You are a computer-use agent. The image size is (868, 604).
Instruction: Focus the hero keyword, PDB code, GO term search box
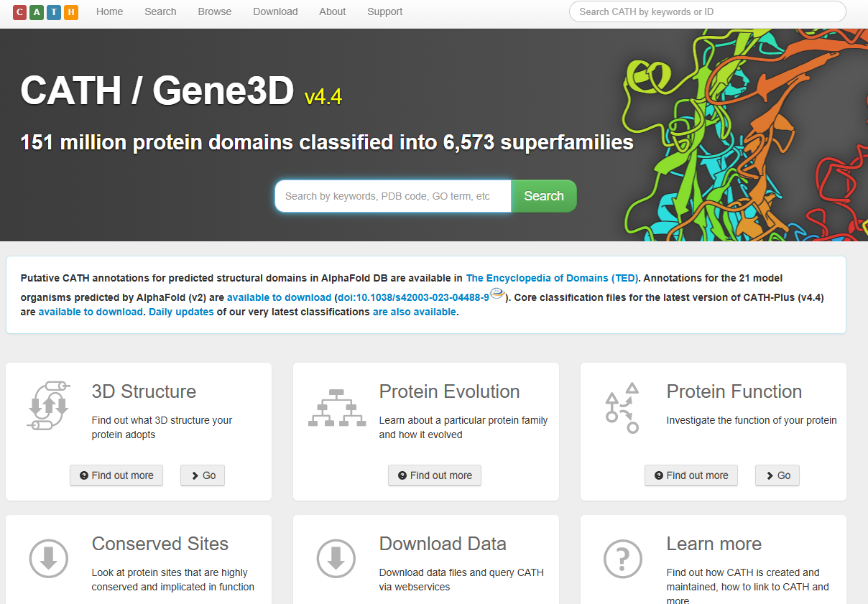pyautogui.click(x=393, y=196)
